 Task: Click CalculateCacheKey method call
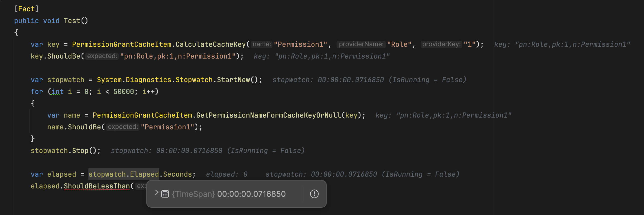(x=210, y=45)
